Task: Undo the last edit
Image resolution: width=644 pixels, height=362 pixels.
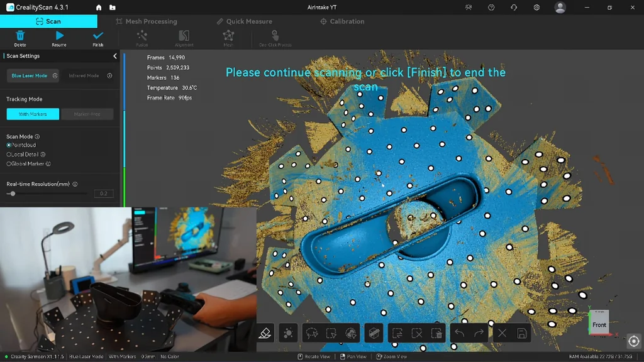Action: pyautogui.click(x=460, y=333)
